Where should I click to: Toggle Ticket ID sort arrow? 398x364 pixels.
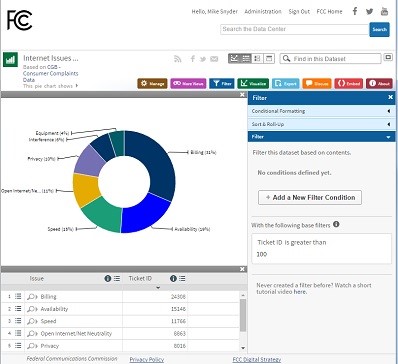(x=158, y=287)
